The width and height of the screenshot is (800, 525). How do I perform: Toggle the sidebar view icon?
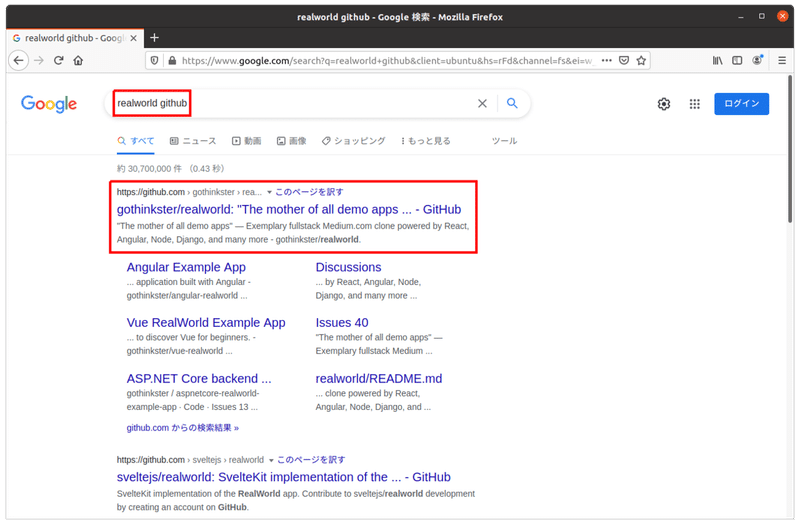(x=737, y=60)
